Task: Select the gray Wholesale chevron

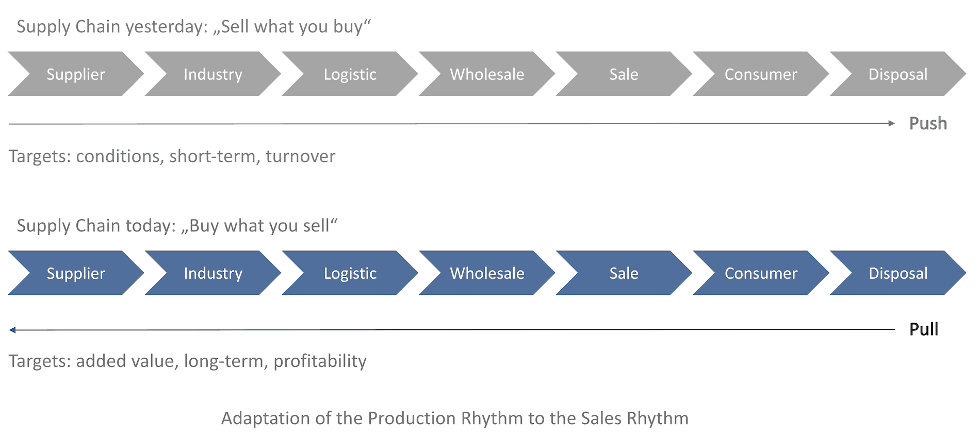Action: pyautogui.click(x=487, y=74)
